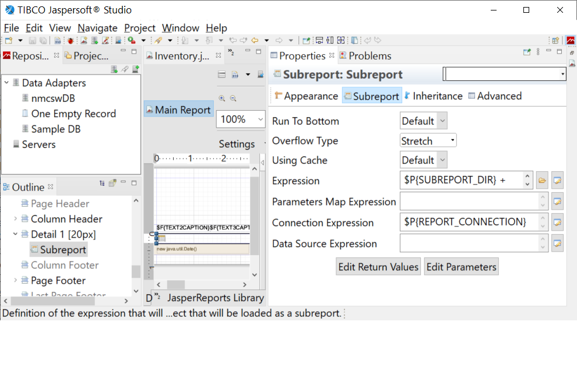Image resolution: width=577 pixels, height=392 pixels.
Task: Zoom in on the report designer
Action: tap(222, 98)
